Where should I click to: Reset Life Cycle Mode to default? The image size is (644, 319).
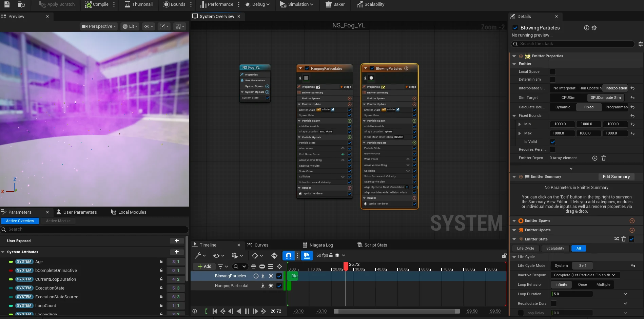coord(633,266)
